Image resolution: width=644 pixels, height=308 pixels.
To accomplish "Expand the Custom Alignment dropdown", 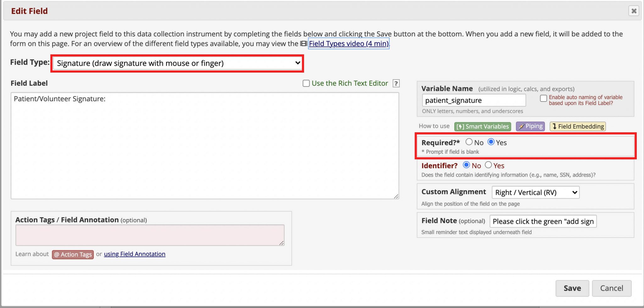I will (x=535, y=192).
